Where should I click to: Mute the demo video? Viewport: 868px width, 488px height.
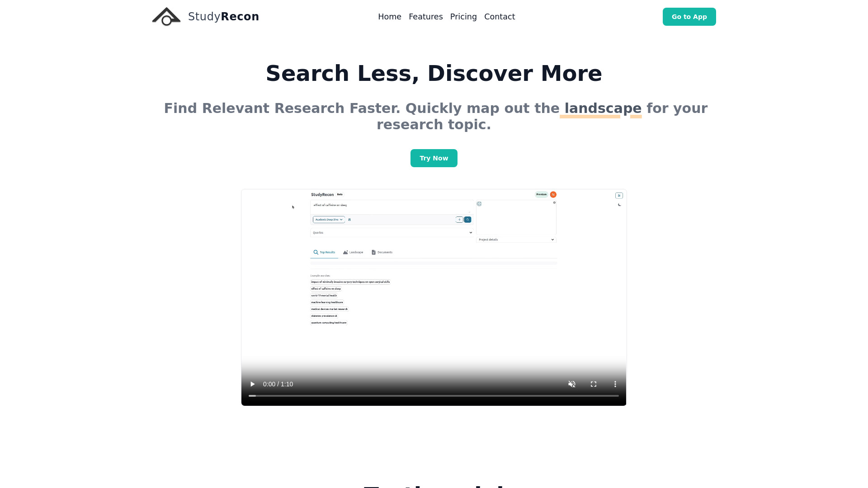pos(572,384)
